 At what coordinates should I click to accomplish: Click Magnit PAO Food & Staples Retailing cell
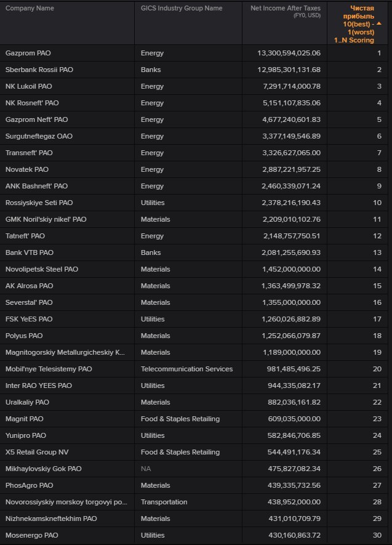tap(180, 419)
